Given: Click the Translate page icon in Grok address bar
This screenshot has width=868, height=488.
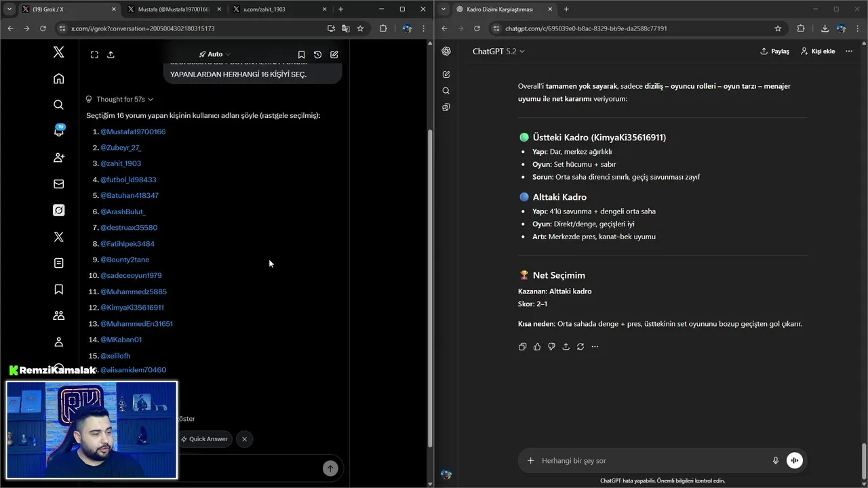Looking at the screenshot, I should [345, 28].
